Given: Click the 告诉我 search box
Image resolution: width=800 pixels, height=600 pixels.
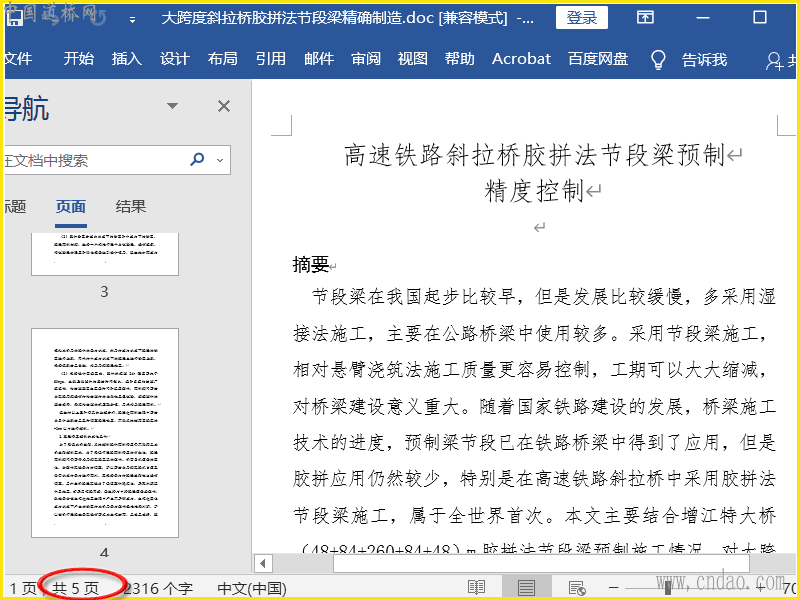Looking at the screenshot, I should (x=704, y=59).
